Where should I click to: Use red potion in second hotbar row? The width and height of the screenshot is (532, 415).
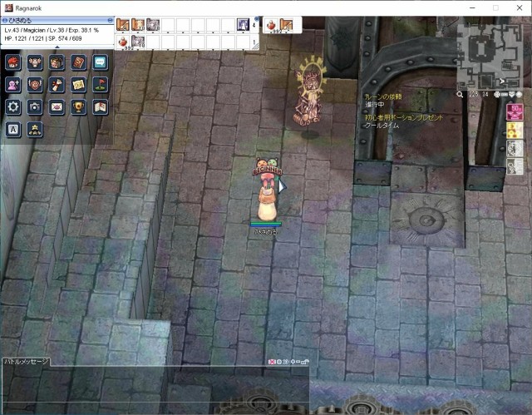(123, 42)
